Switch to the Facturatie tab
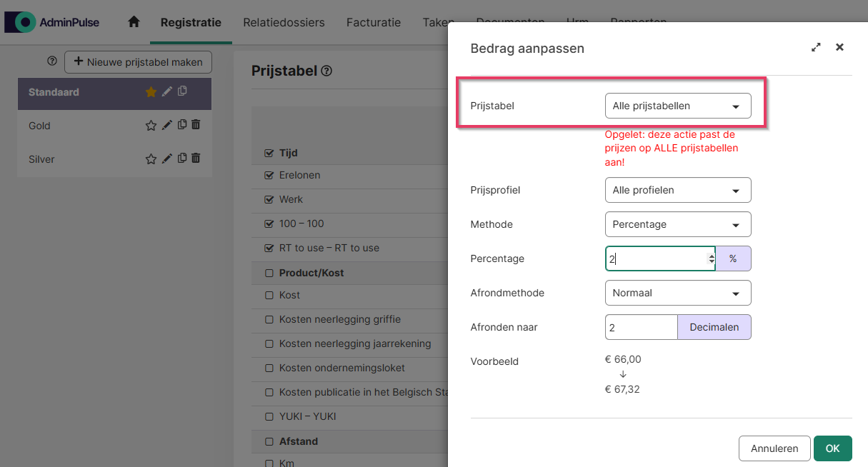This screenshot has height=467, width=868. tap(373, 23)
